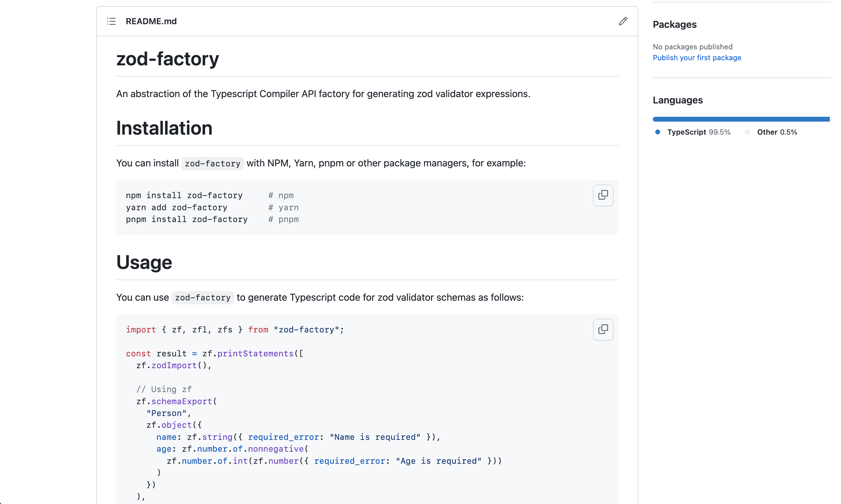
Task: Click the 'const result = zf.printStatements' line
Action: coord(214,353)
